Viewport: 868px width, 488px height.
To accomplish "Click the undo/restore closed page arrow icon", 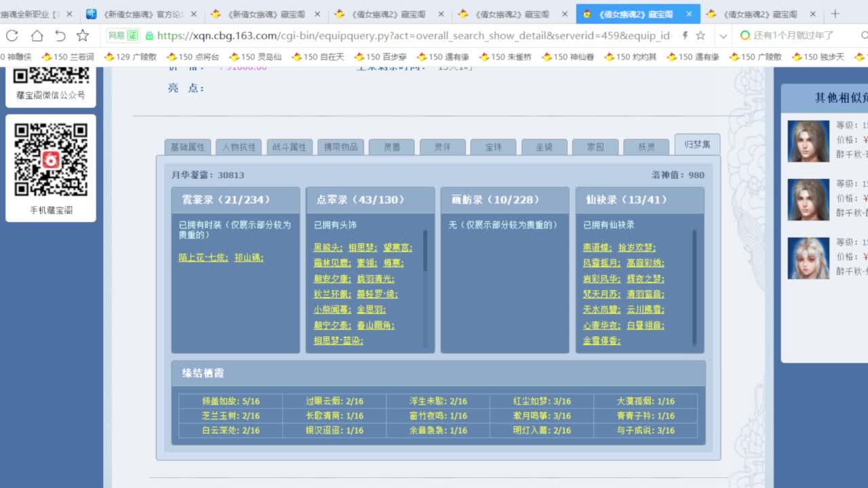I will pyautogui.click(x=60, y=35).
